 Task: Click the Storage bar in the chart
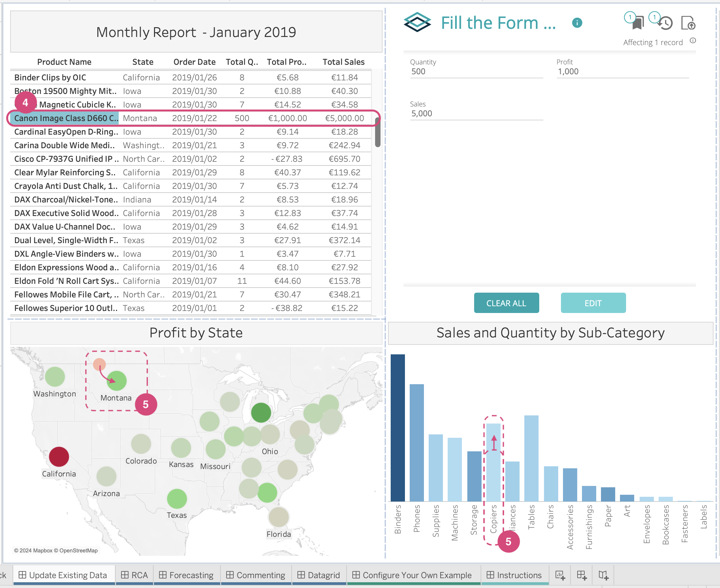click(474, 476)
